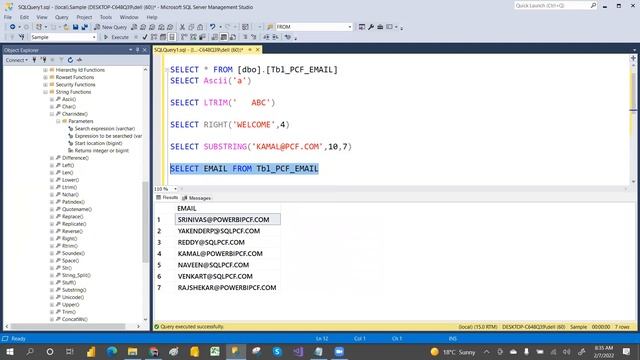Click the Paste clipboard icon

200,27
